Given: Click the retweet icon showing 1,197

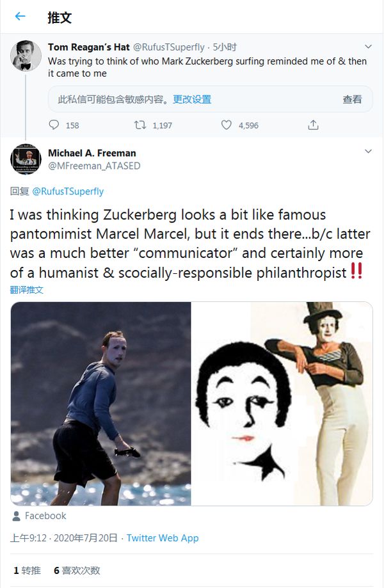Looking at the screenshot, I should (x=140, y=125).
